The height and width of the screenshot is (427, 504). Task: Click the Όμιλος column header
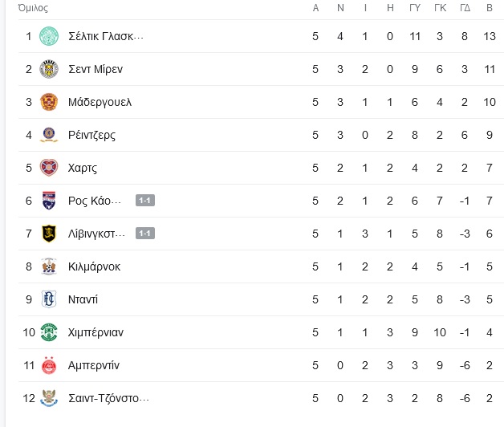(33, 8)
